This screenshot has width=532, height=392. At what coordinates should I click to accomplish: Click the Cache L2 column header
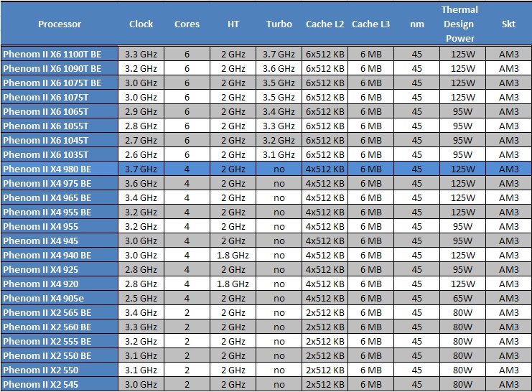point(325,24)
